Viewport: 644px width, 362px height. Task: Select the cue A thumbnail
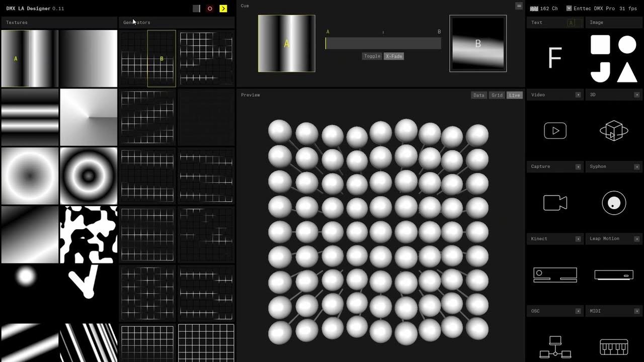tap(287, 43)
